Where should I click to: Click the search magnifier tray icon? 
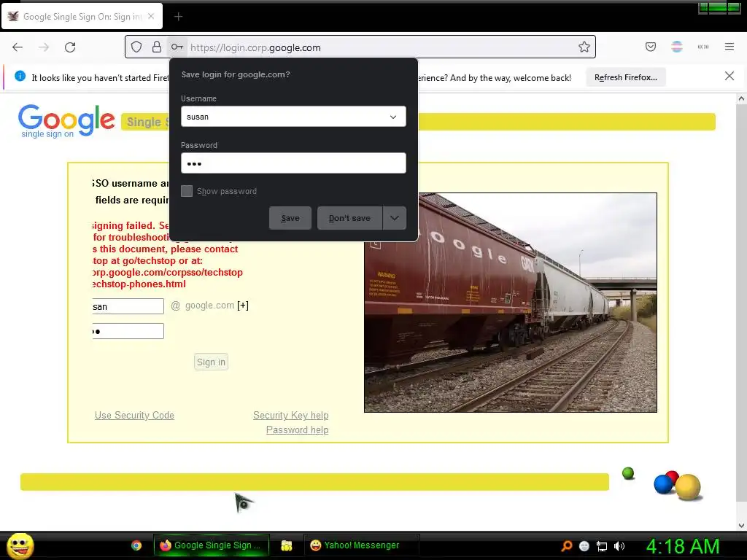pos(566,545)
